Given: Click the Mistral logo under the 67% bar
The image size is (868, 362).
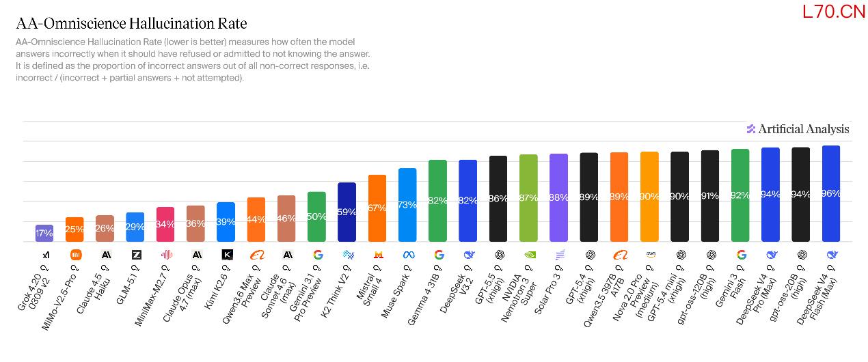Looking at the screenshot, I should (377, 255).
